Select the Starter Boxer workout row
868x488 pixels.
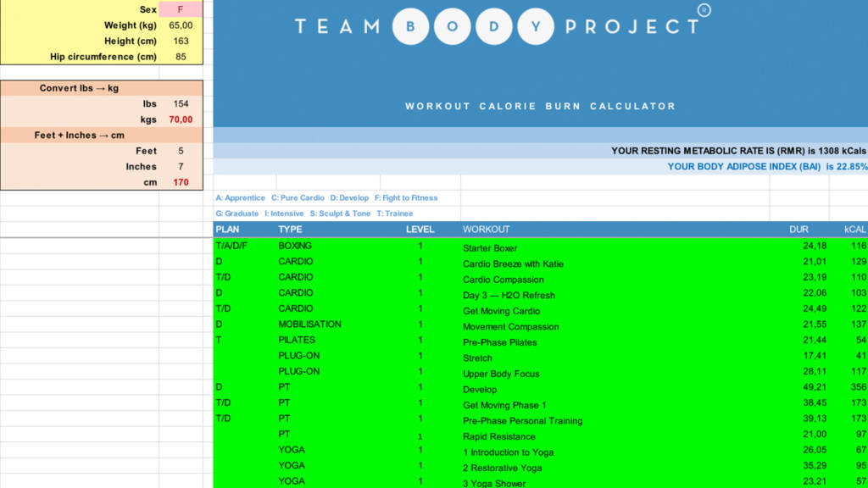488,246
